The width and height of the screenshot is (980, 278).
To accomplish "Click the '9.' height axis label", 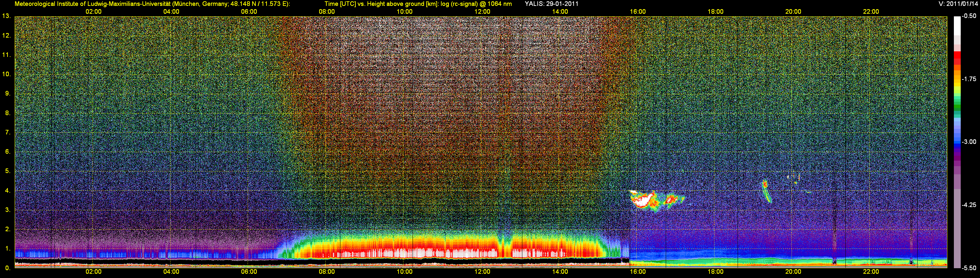I will [x=8, y=94].
